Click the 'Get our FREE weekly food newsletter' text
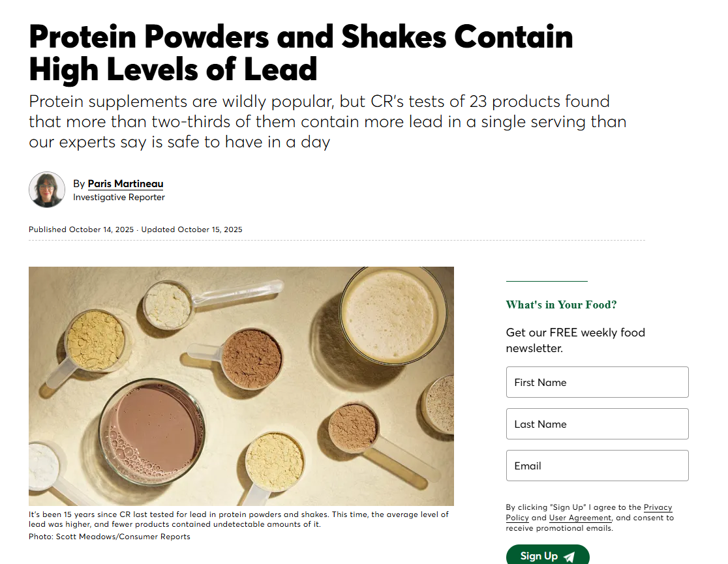Image resolution: width=728 pixels, height=564 pixels. click(x=576, y=340)
